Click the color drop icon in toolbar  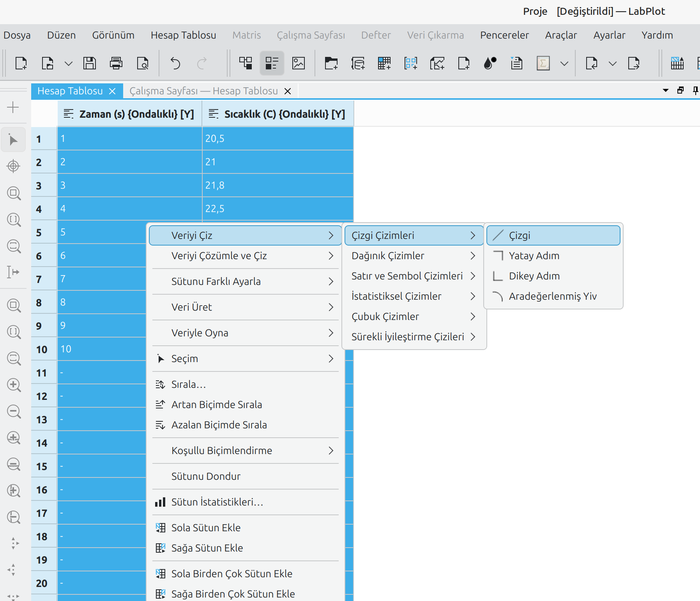pyautogui.click(x=490, y=63)
